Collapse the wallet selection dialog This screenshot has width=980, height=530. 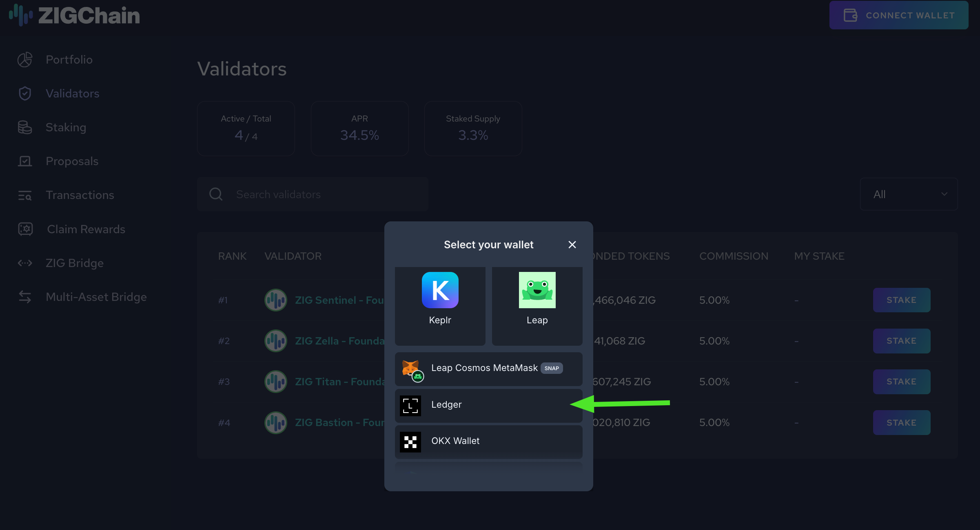(572, 245)
